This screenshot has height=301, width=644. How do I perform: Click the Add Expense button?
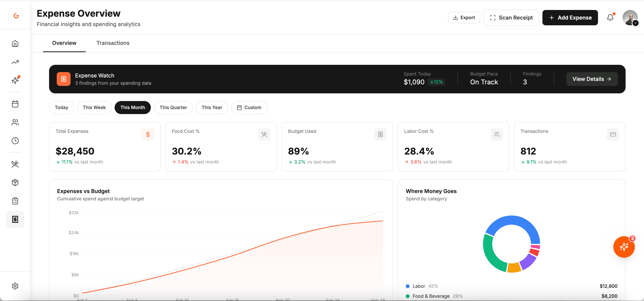tap(570, 17)
